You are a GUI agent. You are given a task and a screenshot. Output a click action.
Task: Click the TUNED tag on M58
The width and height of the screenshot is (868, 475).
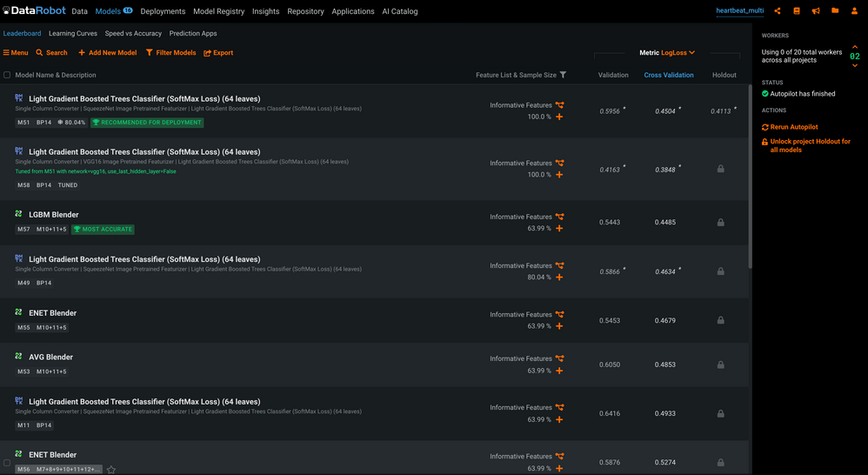coord(68,185)
